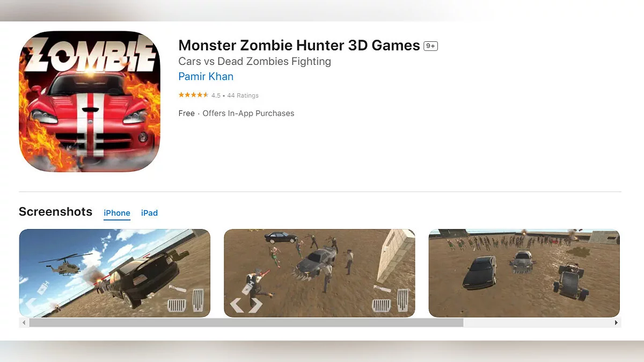This screenshot has width=644, height=362.
Task: Click the scrollbar left arrow
Action: [x=24, y=323]
